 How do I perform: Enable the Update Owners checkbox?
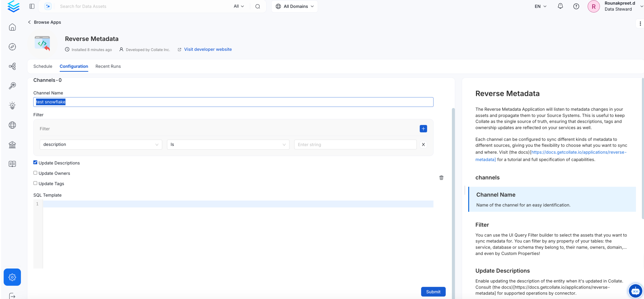tap(35, 173)
